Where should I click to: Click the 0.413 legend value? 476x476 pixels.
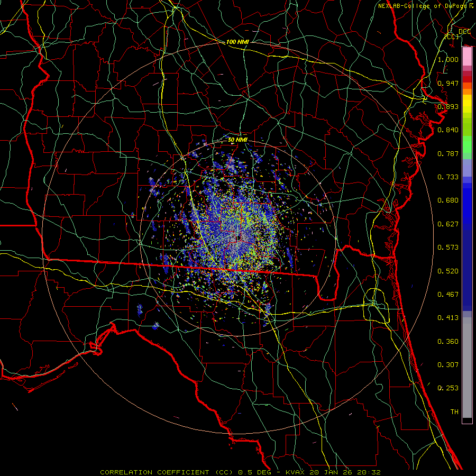point(448,318)
